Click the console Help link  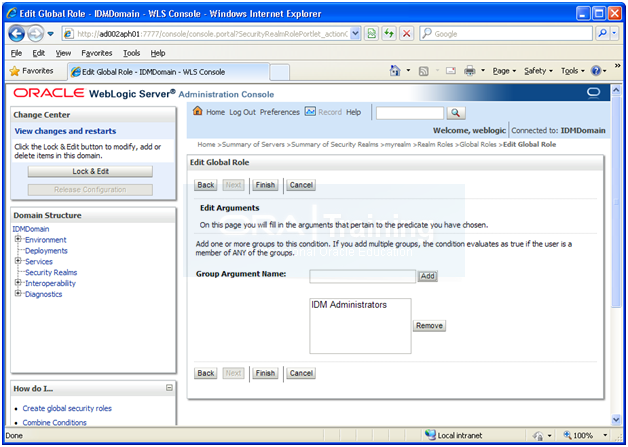coord(353,112)
